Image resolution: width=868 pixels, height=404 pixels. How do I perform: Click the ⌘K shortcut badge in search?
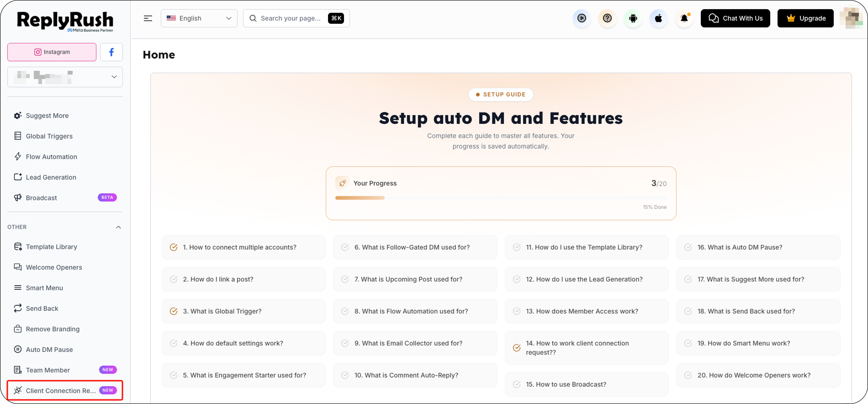coord(336,18)
